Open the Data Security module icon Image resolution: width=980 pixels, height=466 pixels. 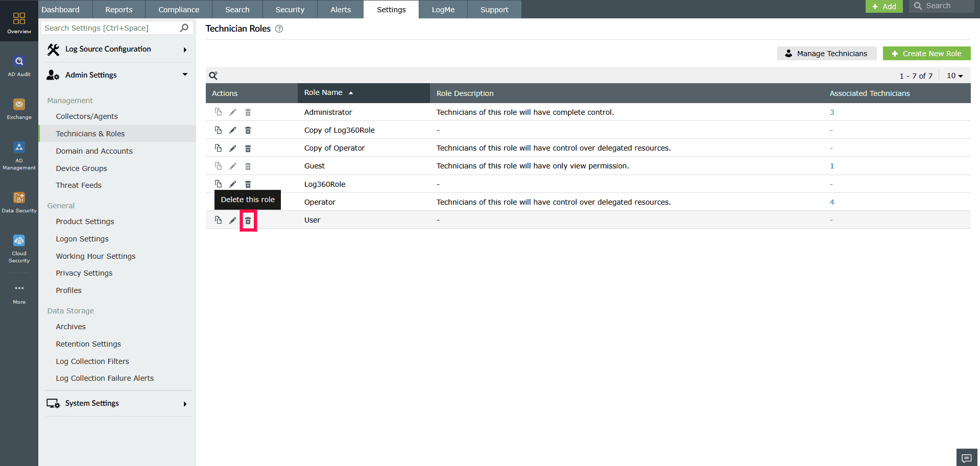19,200
